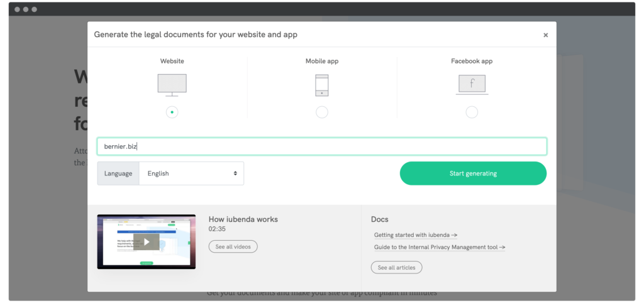Click the Facebook app laptop icon
644x303 pixels.
click(472, 84)
